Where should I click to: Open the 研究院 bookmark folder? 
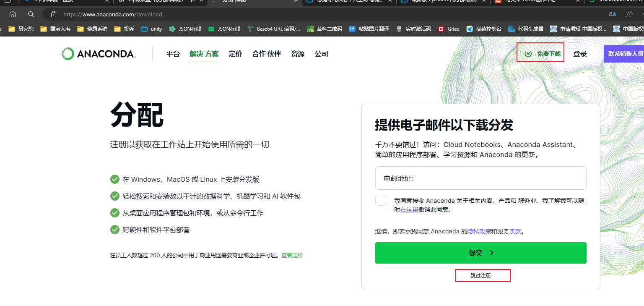[21, 29]
